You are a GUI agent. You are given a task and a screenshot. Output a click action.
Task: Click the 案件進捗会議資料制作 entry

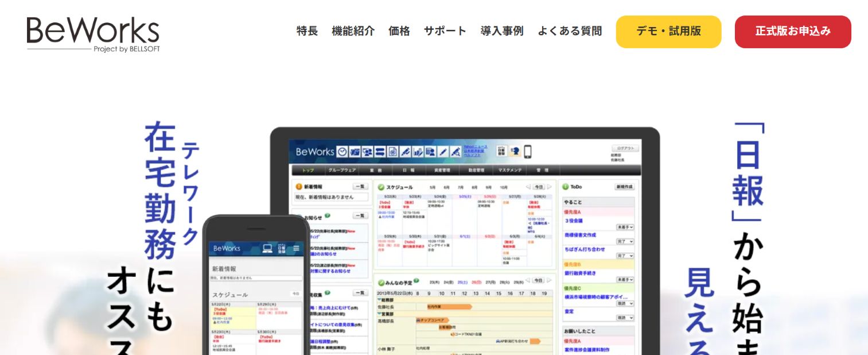tap(587, 350)
